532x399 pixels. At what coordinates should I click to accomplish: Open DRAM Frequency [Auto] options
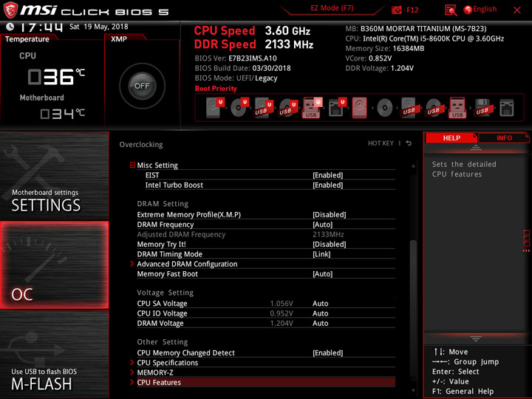pos(323,225)
